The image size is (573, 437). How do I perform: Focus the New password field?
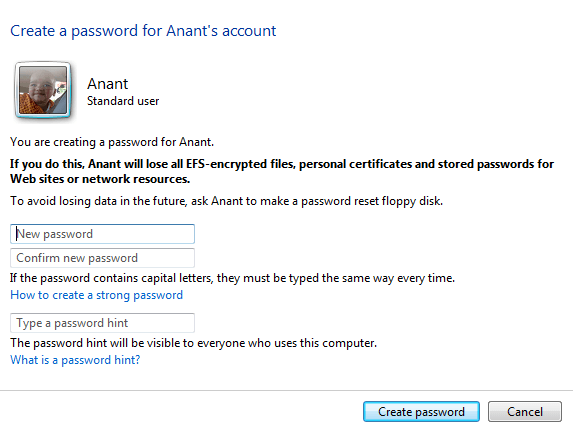point(102,234)
